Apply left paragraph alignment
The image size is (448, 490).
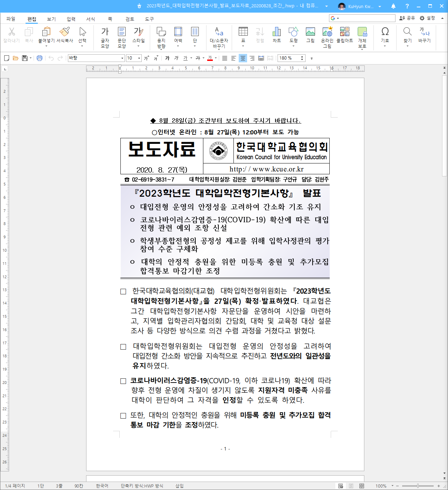tap(234, 58)
